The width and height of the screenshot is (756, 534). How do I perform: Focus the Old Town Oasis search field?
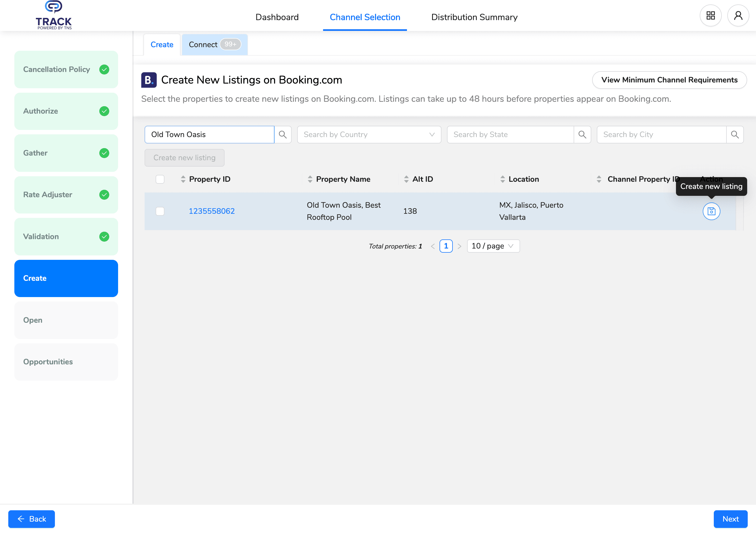[x=209, y=135]
